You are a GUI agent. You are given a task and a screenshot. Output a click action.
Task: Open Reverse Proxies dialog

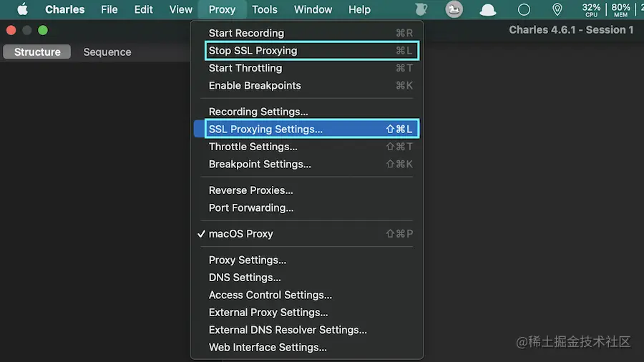pyautogui.click(x=306, y=190)
